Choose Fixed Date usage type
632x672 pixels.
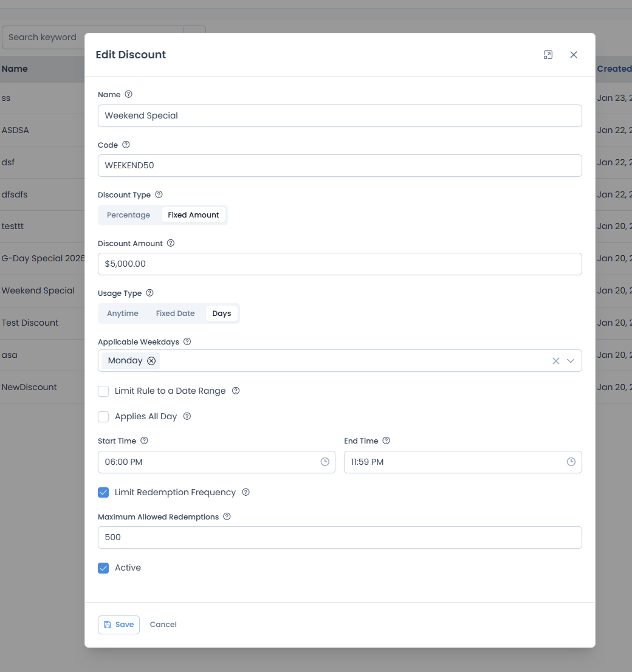(176, 314)
